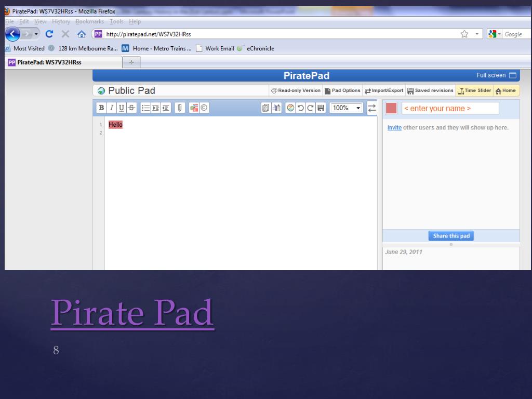
Task: Click the word 'Hello' in the editor
Action: coord(115,125)
